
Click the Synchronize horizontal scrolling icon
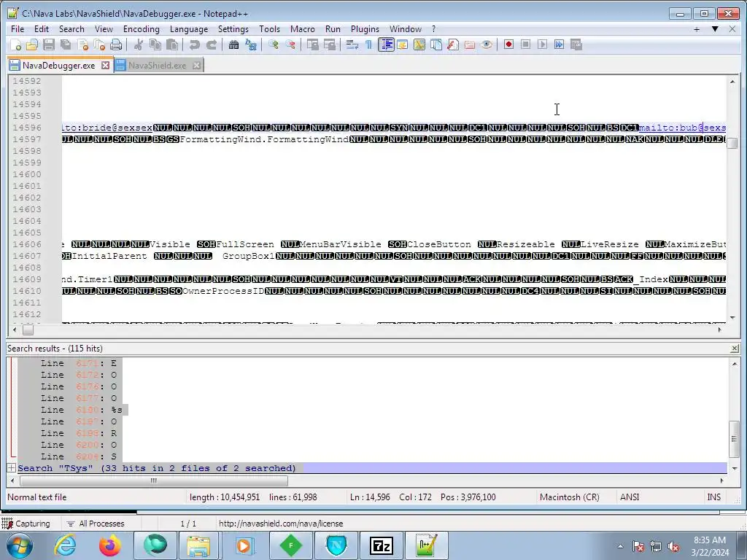coord(329,44)
